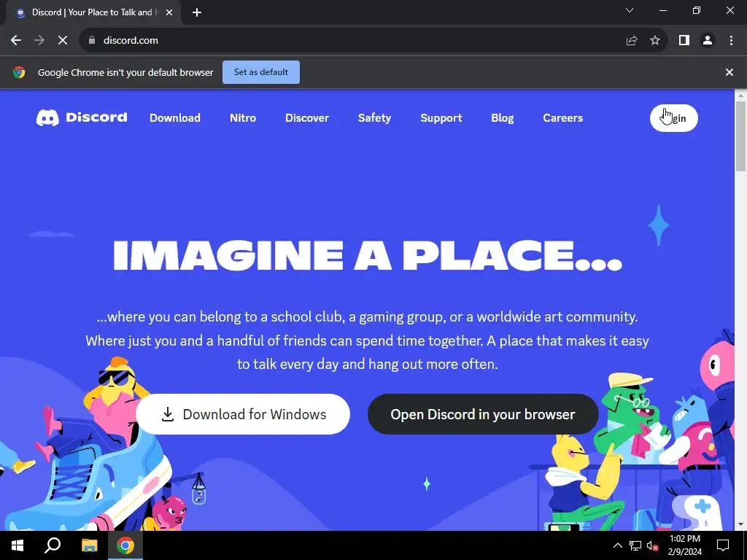Open the Blog nav link
Image resolution: width=747 pixels, height=560 pixels.
coord(503,118)
